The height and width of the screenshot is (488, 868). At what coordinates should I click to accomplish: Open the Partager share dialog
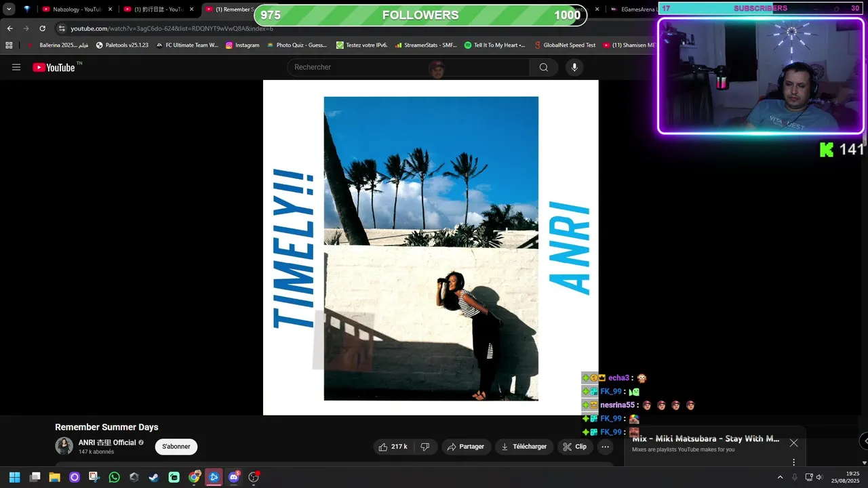tap(466, 447)
